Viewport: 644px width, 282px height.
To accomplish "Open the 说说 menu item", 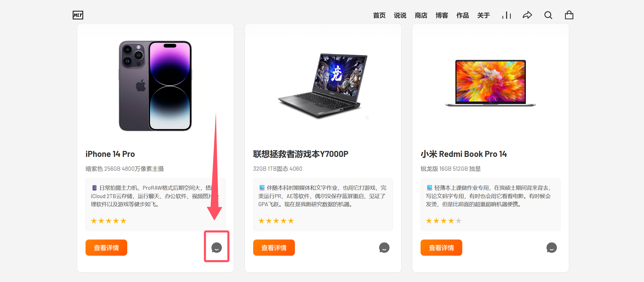I will click(x=400, y=15).
